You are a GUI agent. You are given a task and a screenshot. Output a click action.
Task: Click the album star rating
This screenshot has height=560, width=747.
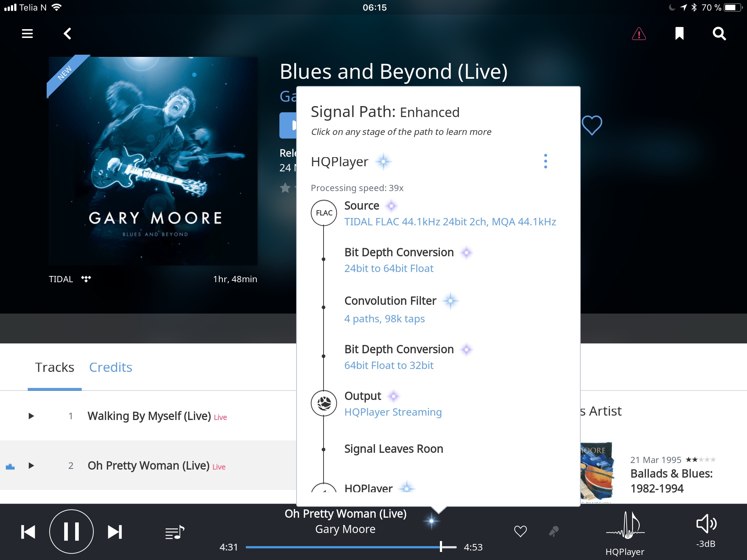288,188
